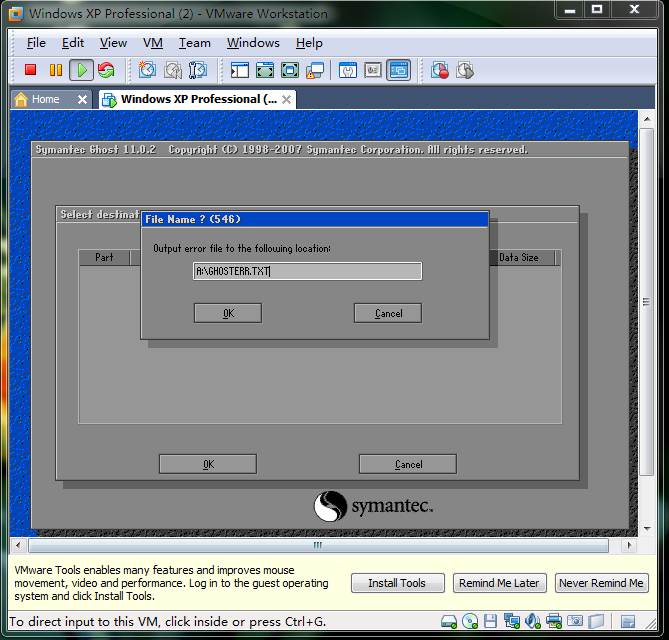Screen dimensions: 669x640
Task: Replay recording with gray clock play icon
Action: click(465, 70)
